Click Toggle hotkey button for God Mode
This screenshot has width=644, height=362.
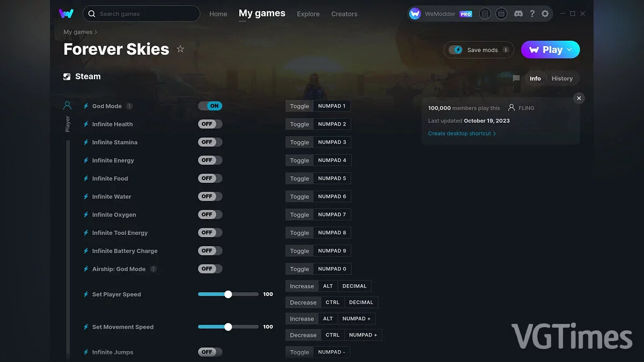pos(299,106)
